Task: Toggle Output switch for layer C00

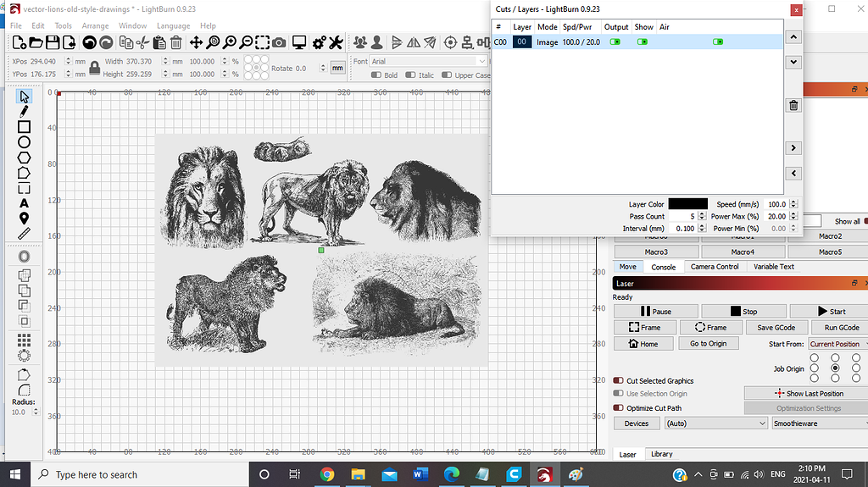Action: (615, 42)
